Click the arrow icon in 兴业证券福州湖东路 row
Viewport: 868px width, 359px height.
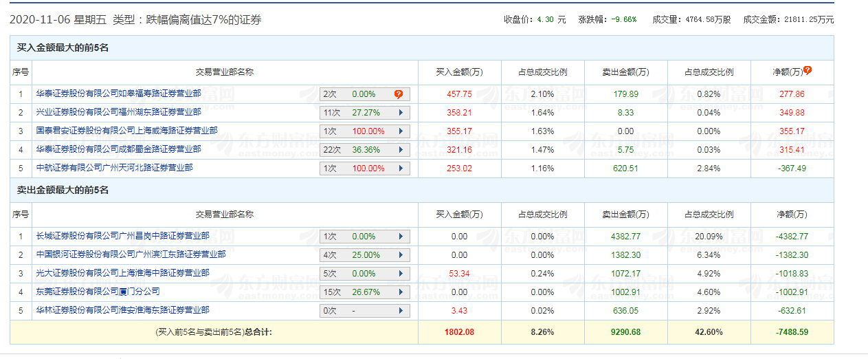(x=400, y=113)
